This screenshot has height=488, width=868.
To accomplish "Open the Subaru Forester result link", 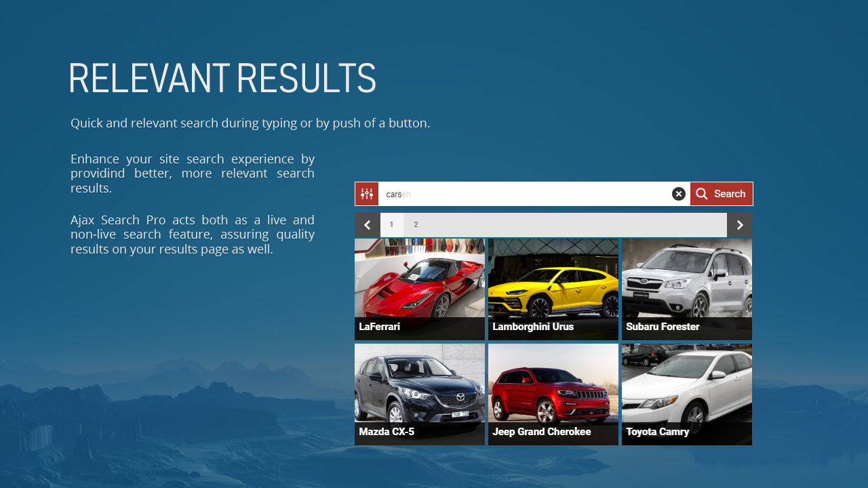I will pos(662,326).
